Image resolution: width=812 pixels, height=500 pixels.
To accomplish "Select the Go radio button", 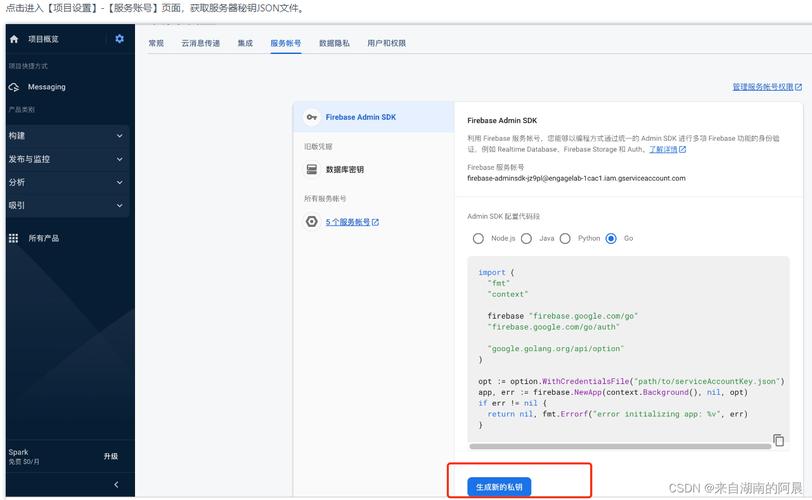I will coord(611,238).
